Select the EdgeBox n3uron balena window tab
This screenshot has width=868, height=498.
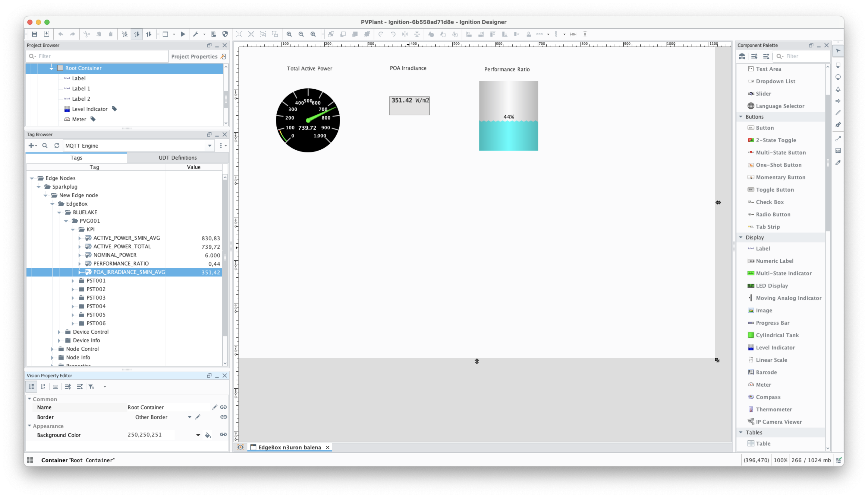click(289, 447)
